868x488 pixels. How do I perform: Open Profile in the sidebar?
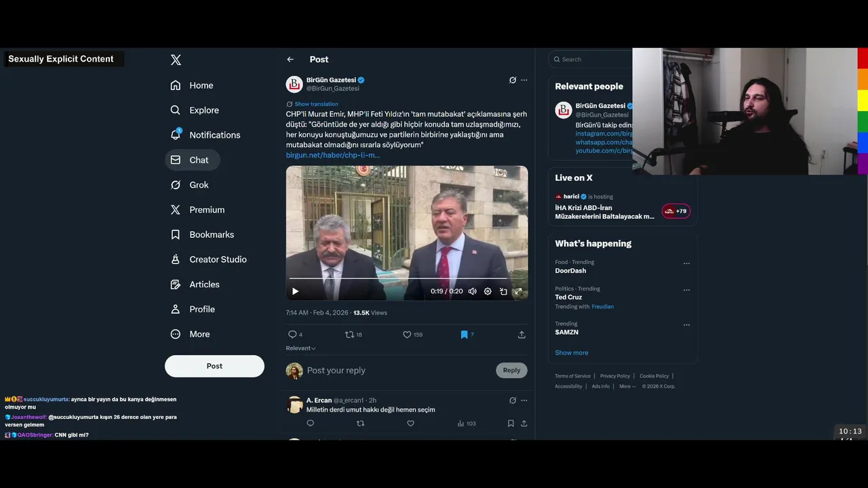193,309
